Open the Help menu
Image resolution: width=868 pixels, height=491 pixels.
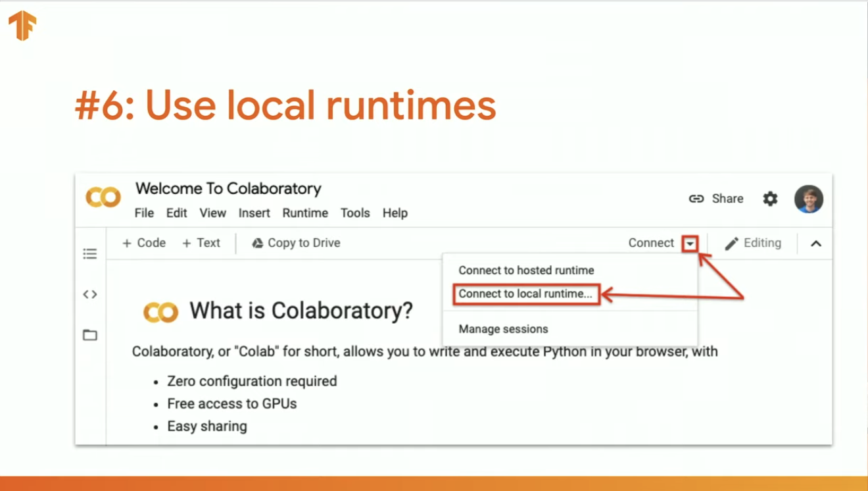395,213
